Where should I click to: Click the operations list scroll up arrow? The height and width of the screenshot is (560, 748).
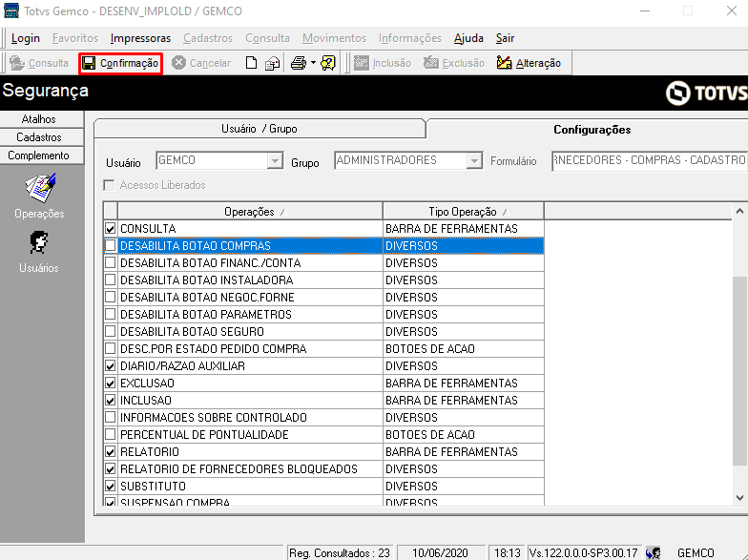point(739,212)
